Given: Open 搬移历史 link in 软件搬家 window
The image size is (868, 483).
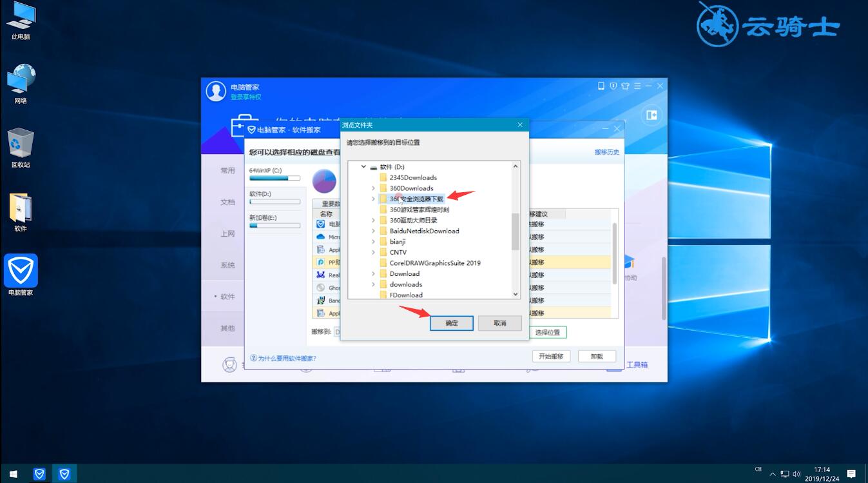Looking at the screenshot, I should [x=607, y=152].
